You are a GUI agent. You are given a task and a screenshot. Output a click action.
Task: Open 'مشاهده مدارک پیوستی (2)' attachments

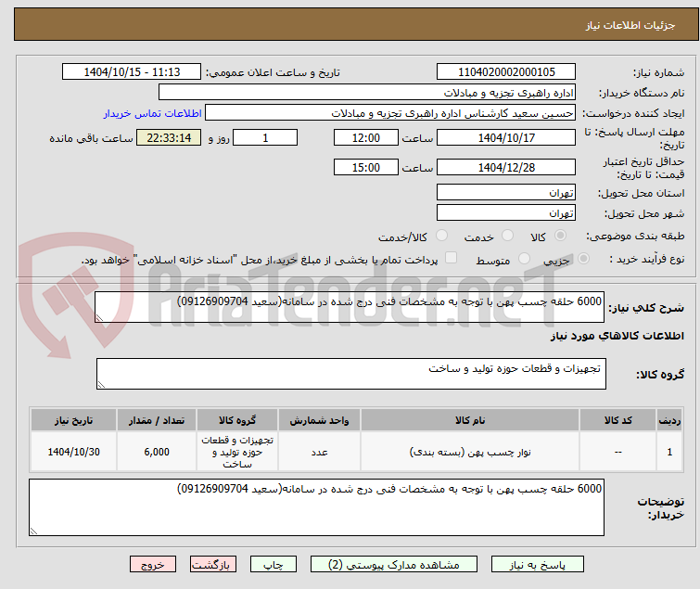click(394, 565)
